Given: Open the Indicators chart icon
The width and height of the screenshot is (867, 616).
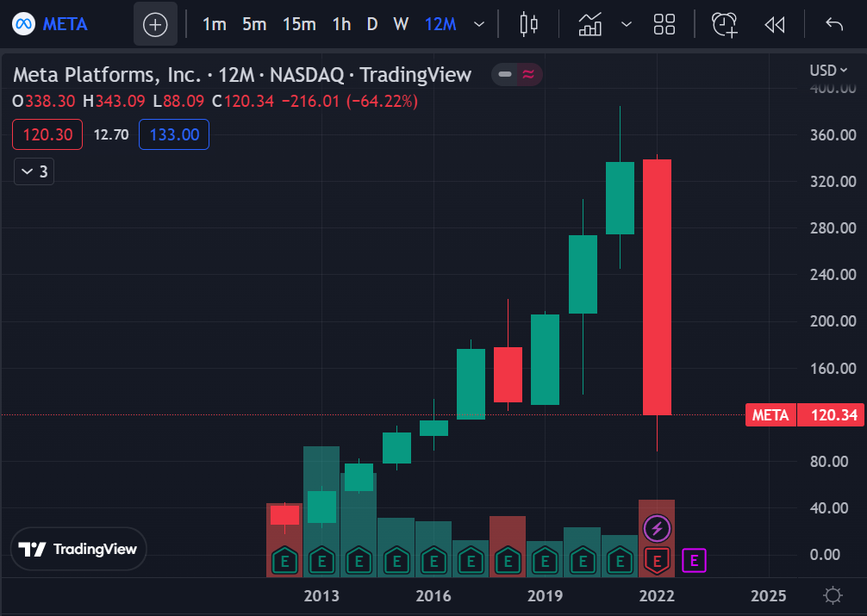Looking at the screenshot, I should tap(590, 24).
